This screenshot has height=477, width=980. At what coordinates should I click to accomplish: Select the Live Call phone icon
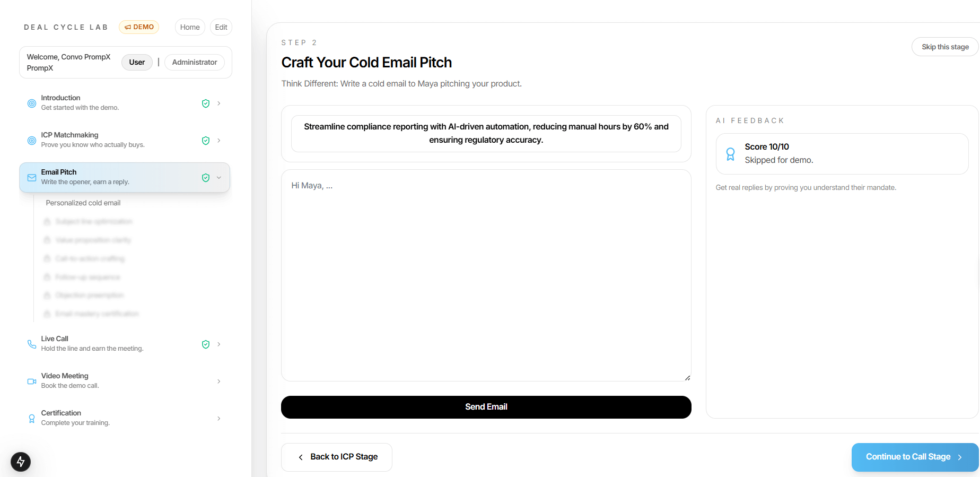(31, 344)
